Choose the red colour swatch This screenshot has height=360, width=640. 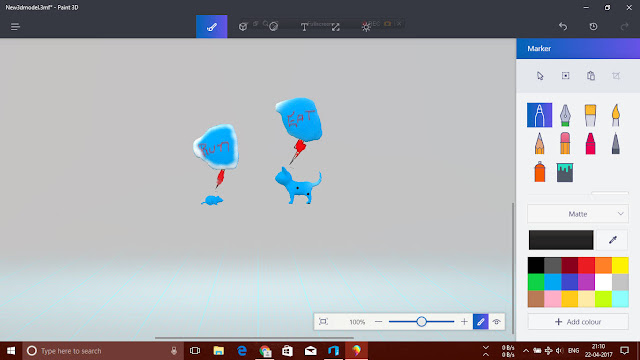point(586,265)
